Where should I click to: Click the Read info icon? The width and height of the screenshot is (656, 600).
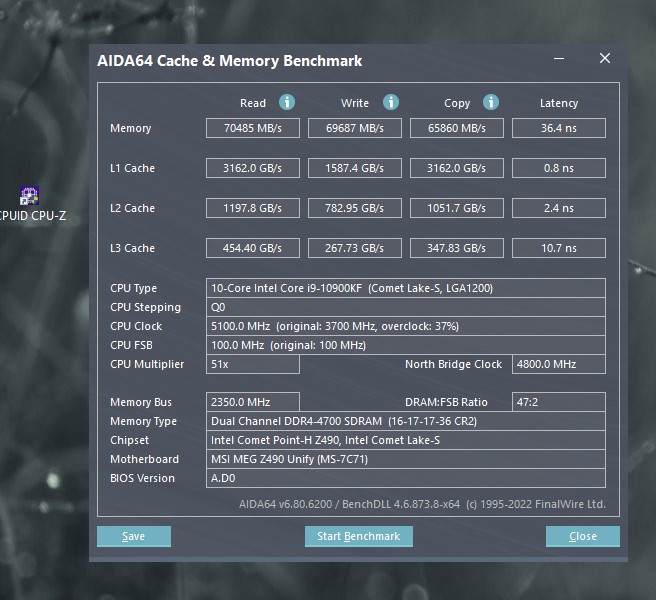pos(287,102)
